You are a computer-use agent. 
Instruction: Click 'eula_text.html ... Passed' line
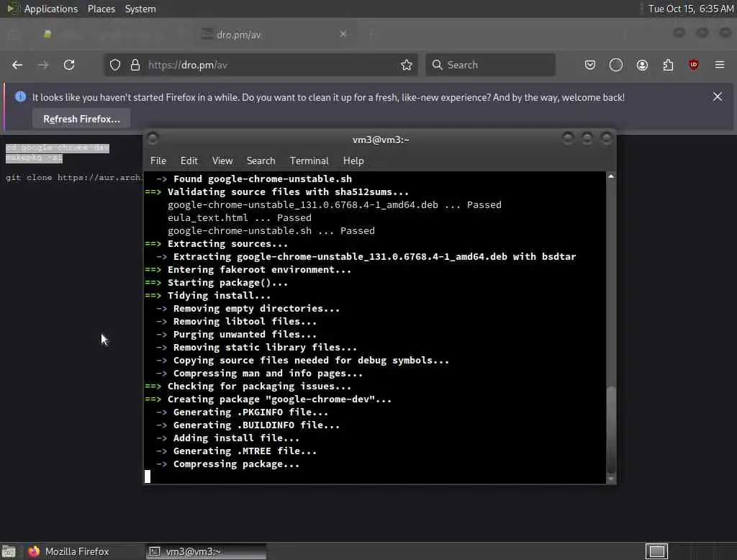239,217
